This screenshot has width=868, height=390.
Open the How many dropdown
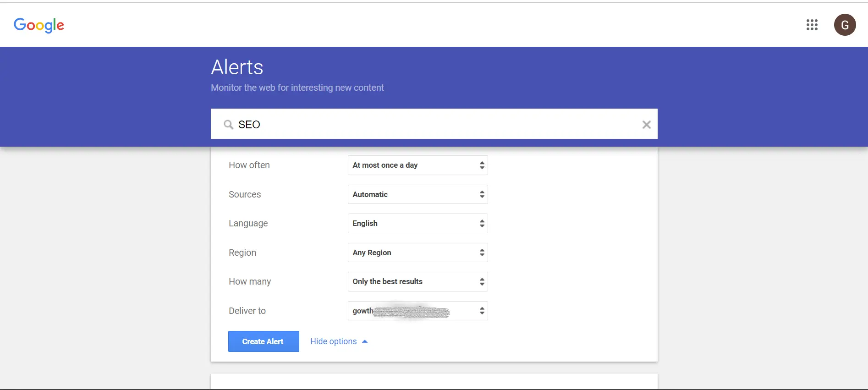(418, 282)
